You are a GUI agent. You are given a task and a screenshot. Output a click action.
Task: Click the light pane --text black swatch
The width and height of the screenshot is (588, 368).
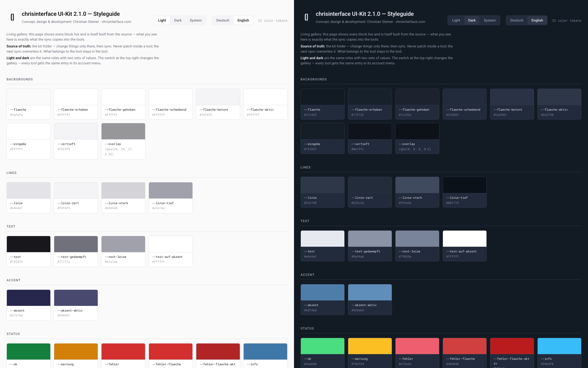pos(29,244)
